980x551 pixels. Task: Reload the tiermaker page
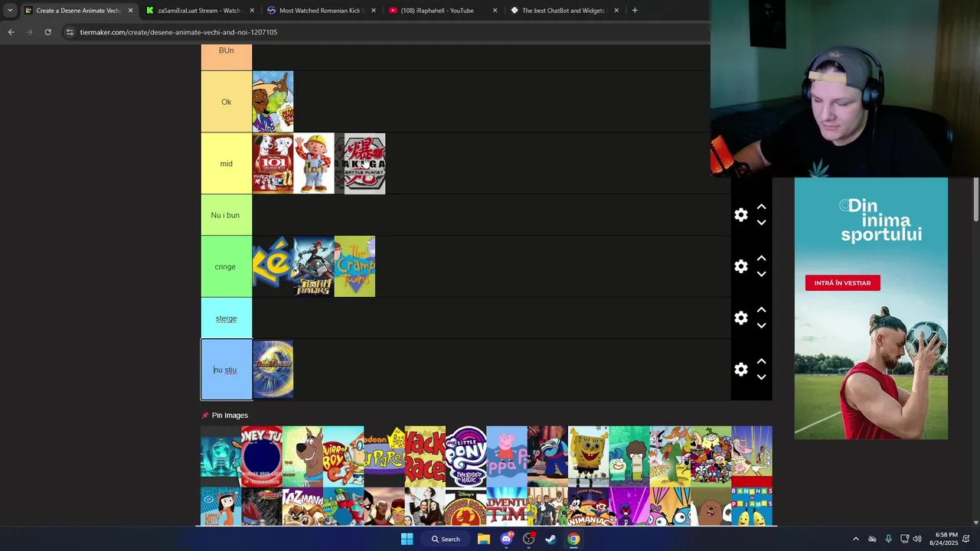click(x=47, y=32)
